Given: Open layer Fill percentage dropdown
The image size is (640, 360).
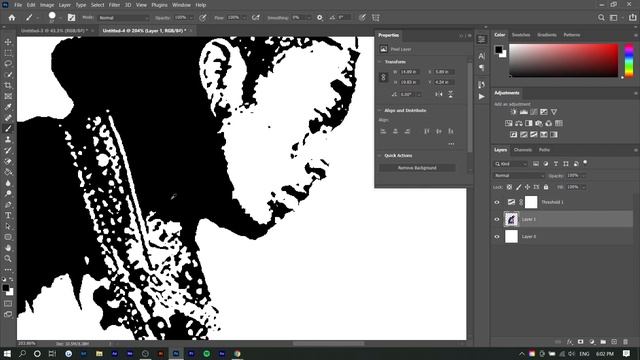Looking at the screenshot, I should click(584, 187).
